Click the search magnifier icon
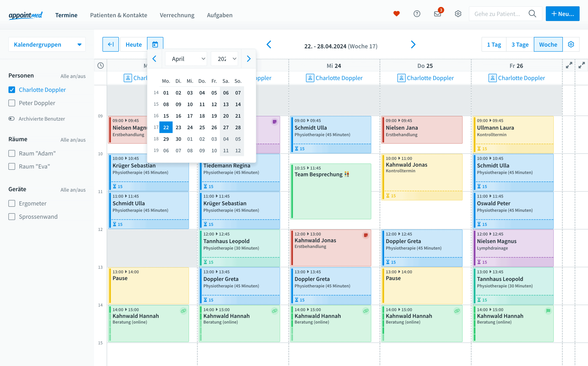 532,14
